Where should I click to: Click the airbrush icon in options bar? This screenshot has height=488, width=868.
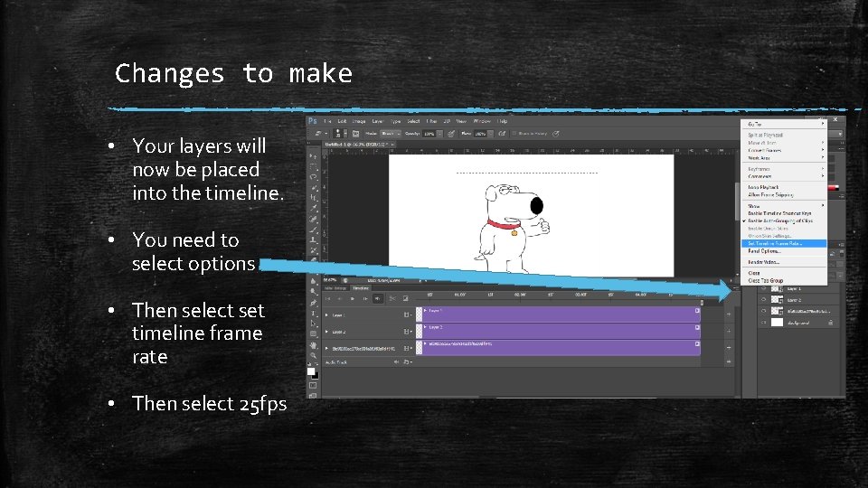click(x=502, y=134)
